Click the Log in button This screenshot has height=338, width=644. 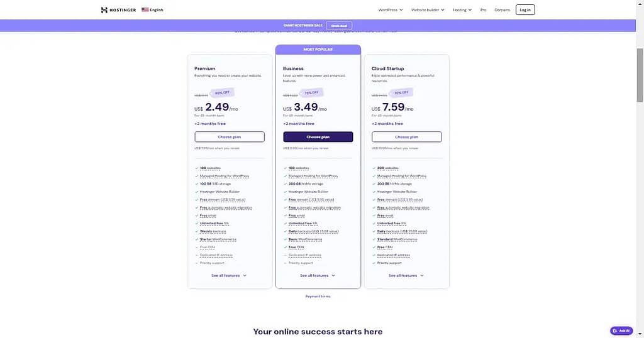525,10
